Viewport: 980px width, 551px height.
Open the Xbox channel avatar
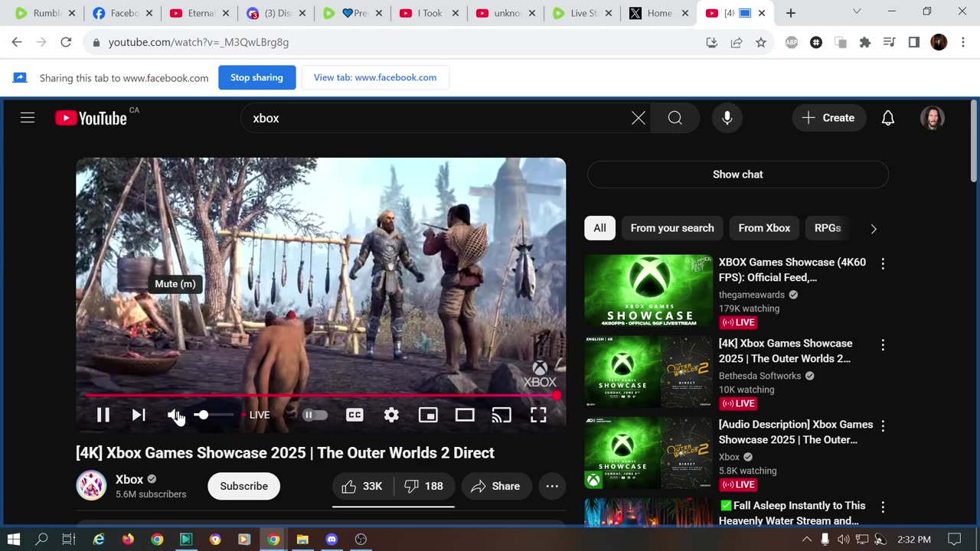(x=91, y=485)
